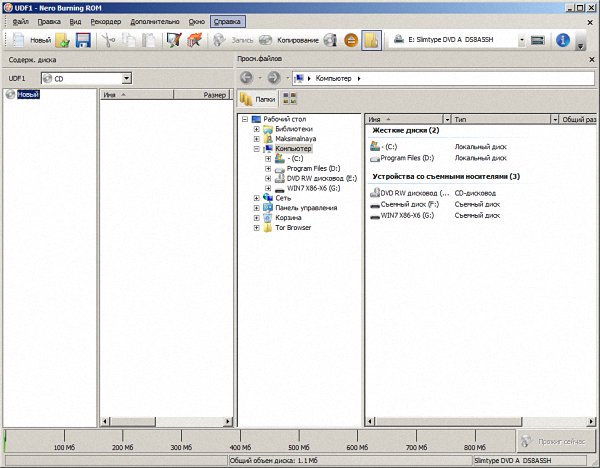Screen dimensions: 600x468
Task: Click the Save floppy disk icon
Action: [x=83, y=41]
